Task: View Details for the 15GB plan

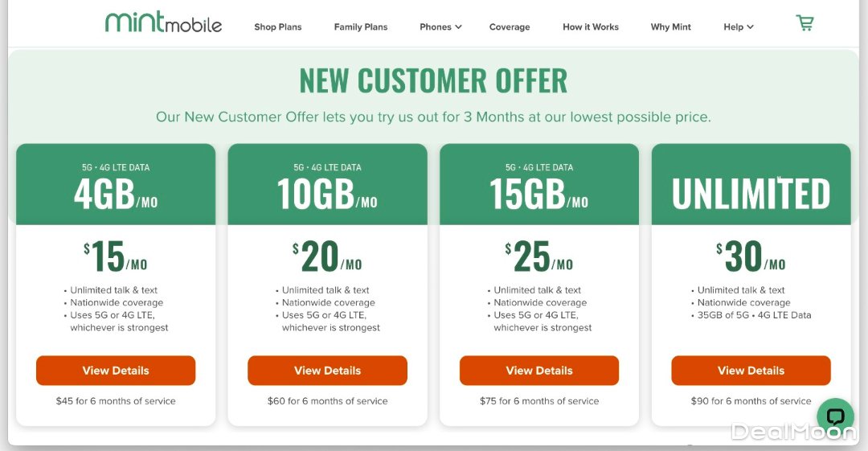Action: pyautogui.click(x=539, y=371)
